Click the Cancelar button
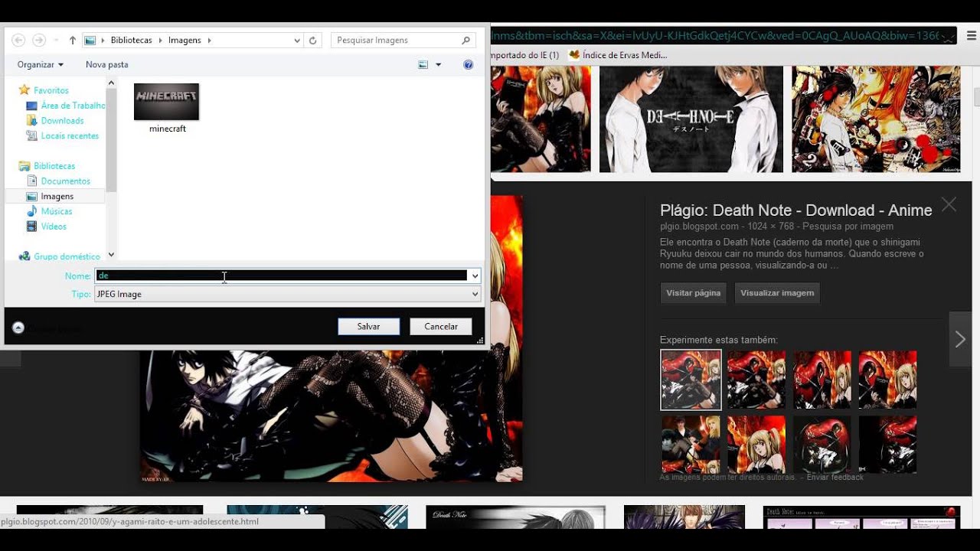Viewport: 980px width, 551px height. point(441,326)
